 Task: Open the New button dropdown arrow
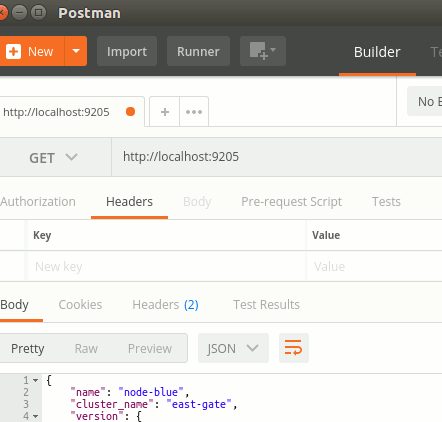tap(76, 51)
